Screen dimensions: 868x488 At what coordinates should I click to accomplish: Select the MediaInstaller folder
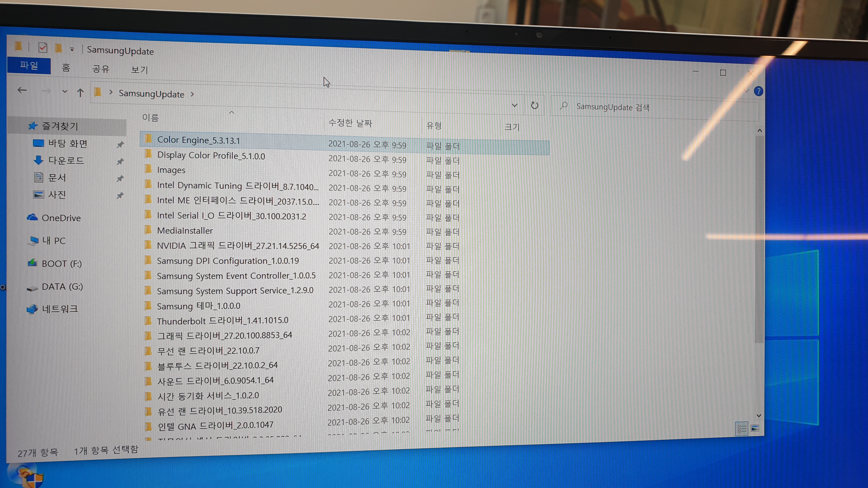[x=185, y=231]
